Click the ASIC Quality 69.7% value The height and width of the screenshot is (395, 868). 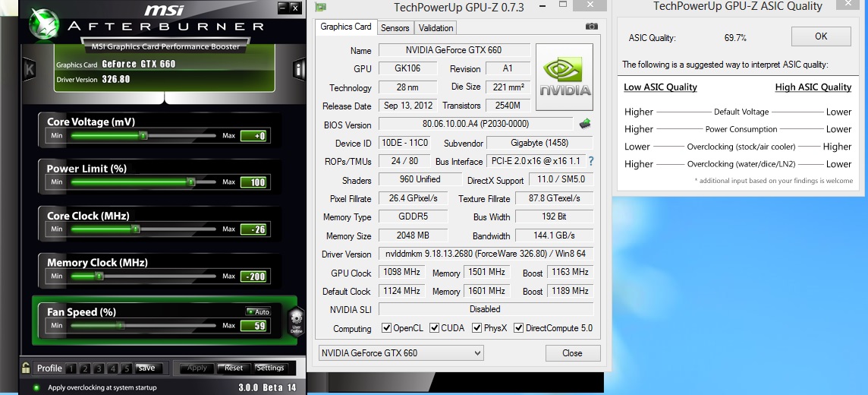735,38
